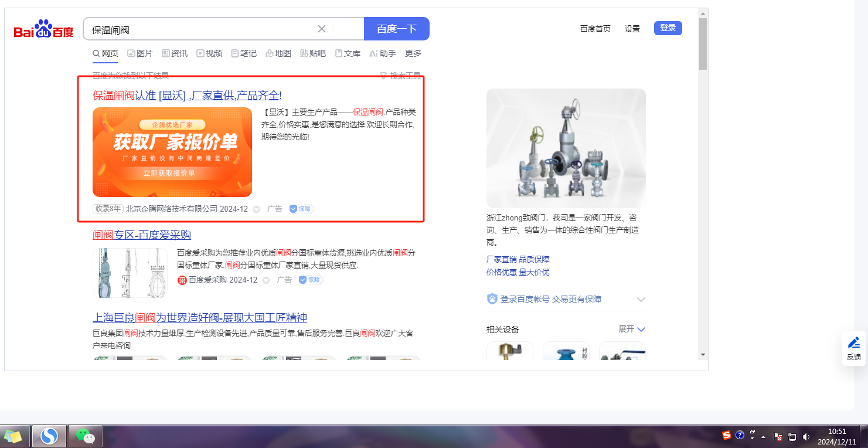Click the 百度爱采购 source name under the result
Viewport: 868px width, 448px height.
coord(207,280)
